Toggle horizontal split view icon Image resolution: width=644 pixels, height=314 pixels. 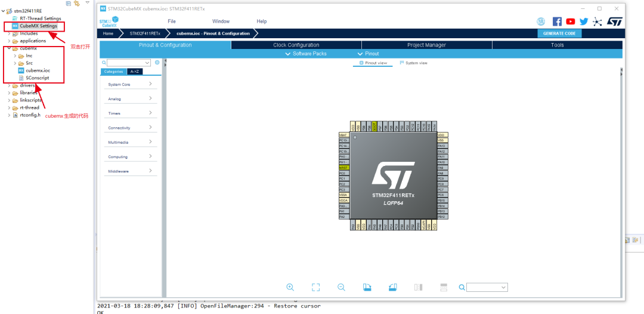click(x=444, y=287)
